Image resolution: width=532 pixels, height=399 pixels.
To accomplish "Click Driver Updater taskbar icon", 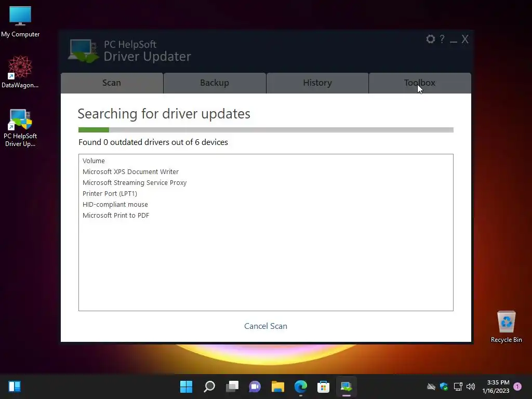I will click(347, 387).
